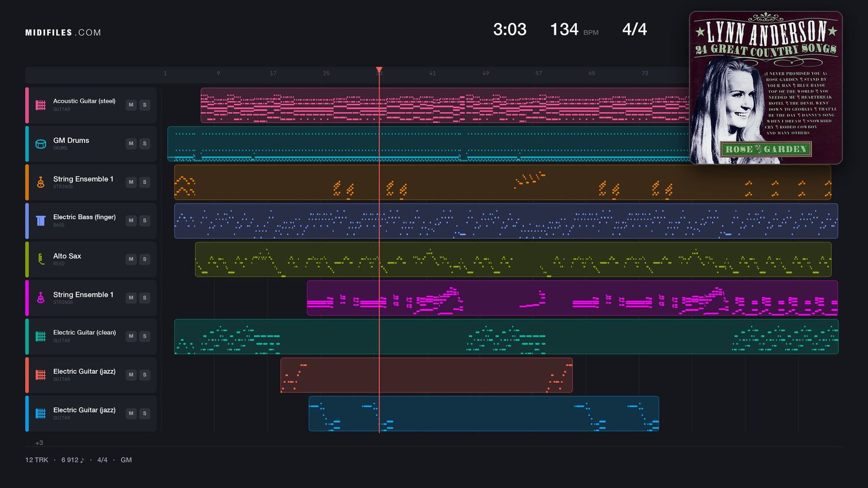The width and height of the screenshot is (868, 488).
Task: Jump to bar 1 on the ruler
Action: click(x=165, y=73)
